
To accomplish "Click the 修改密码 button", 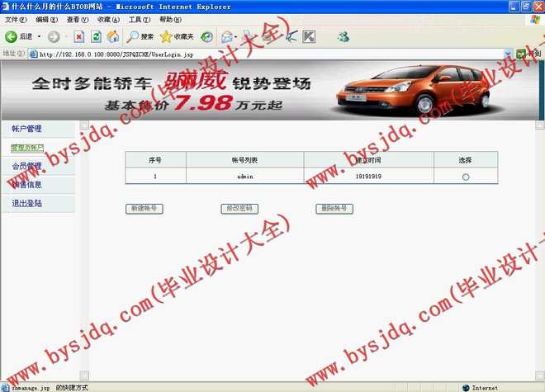I will point(239,209).
